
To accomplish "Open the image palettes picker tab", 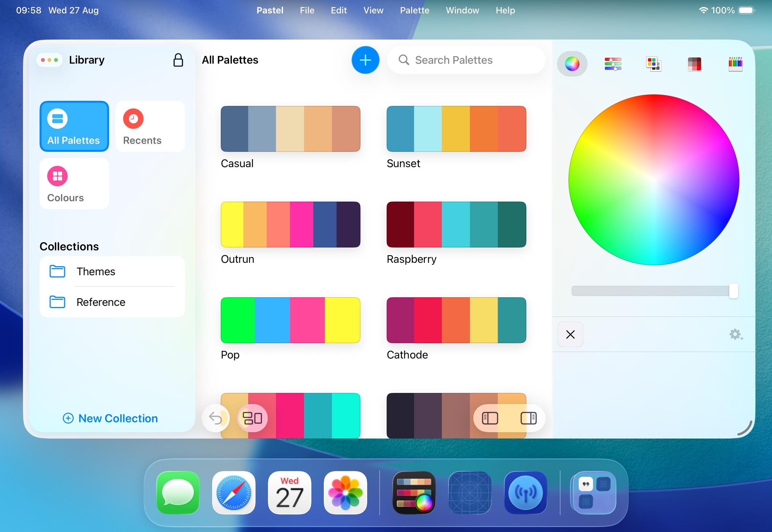I will point(694,64).
